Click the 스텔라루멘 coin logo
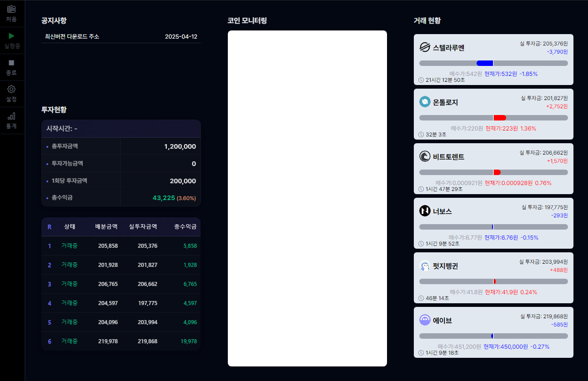The width and height of the screenshot is (588, 381). 425,47
